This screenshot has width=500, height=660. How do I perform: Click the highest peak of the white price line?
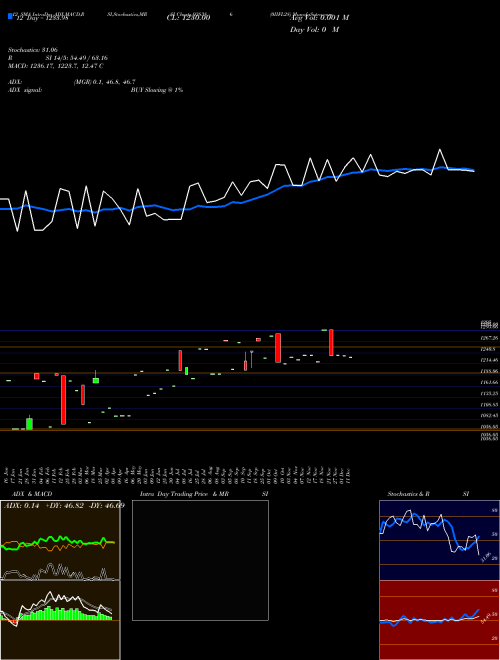point(440,149)
